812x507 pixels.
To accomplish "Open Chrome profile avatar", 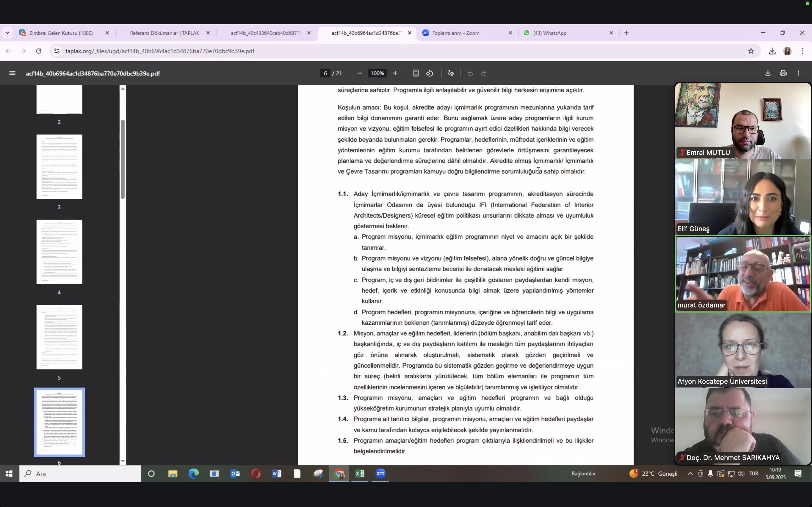I will [x=787, y=51].
